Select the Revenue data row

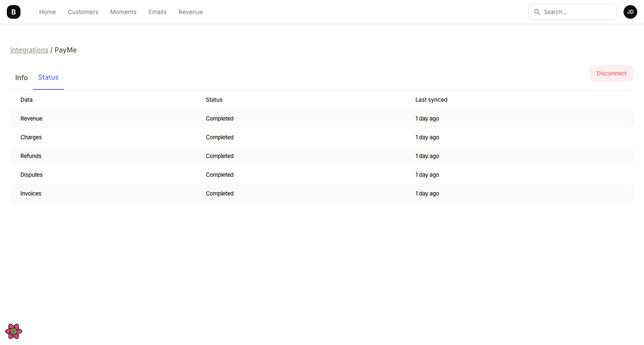click(32, 118)
